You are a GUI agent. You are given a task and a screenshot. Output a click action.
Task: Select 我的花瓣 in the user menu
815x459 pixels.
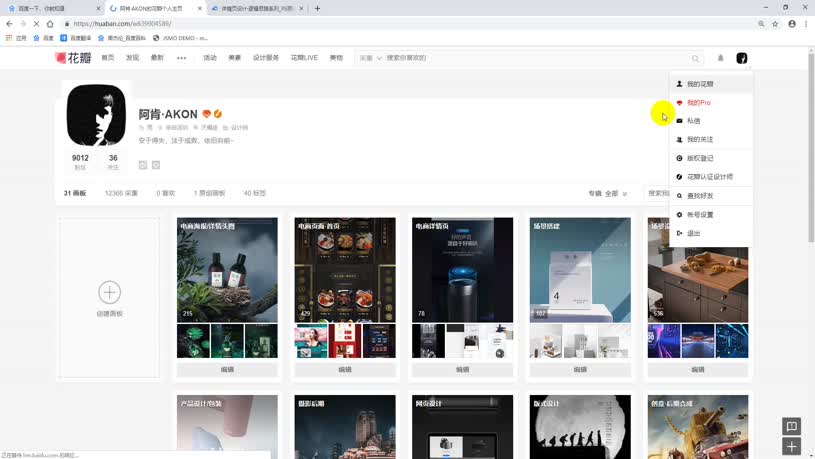pyautogui.click(x=711, y=84)
